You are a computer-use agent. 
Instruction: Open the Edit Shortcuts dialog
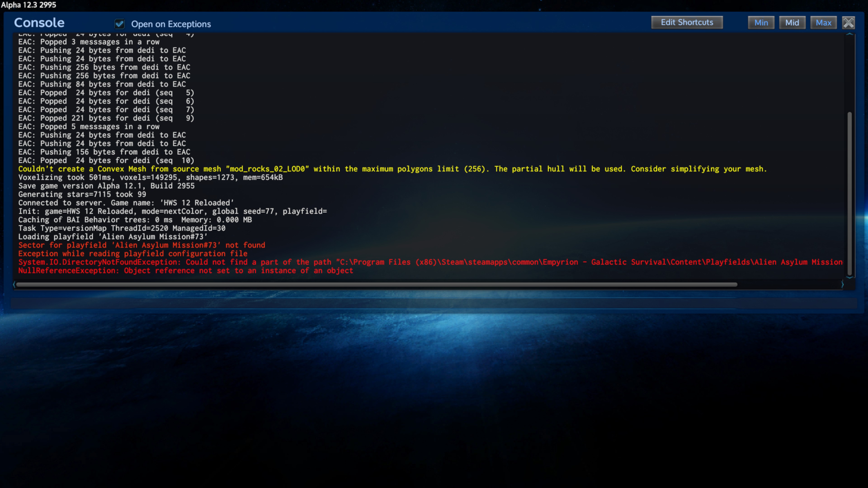tap(687, 22)
